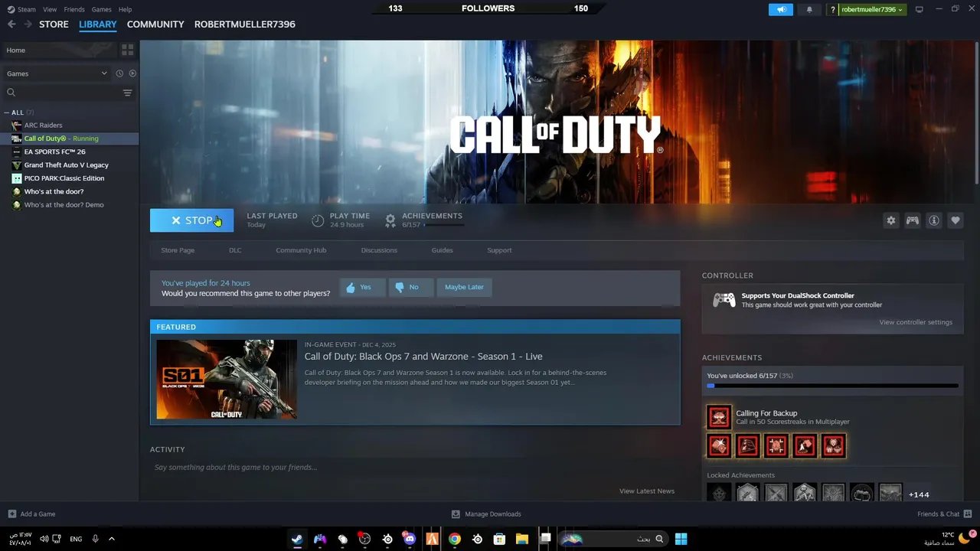
Task: Switch to the COMMUNITY tab
Action: (155, 24)
